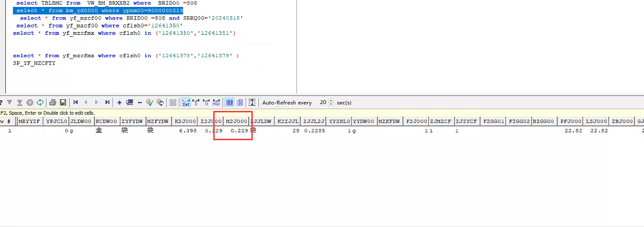644x227 pixels.
Task: Select the JLDW00 column header
Action: pyautogui.click(x=81, y=121)
